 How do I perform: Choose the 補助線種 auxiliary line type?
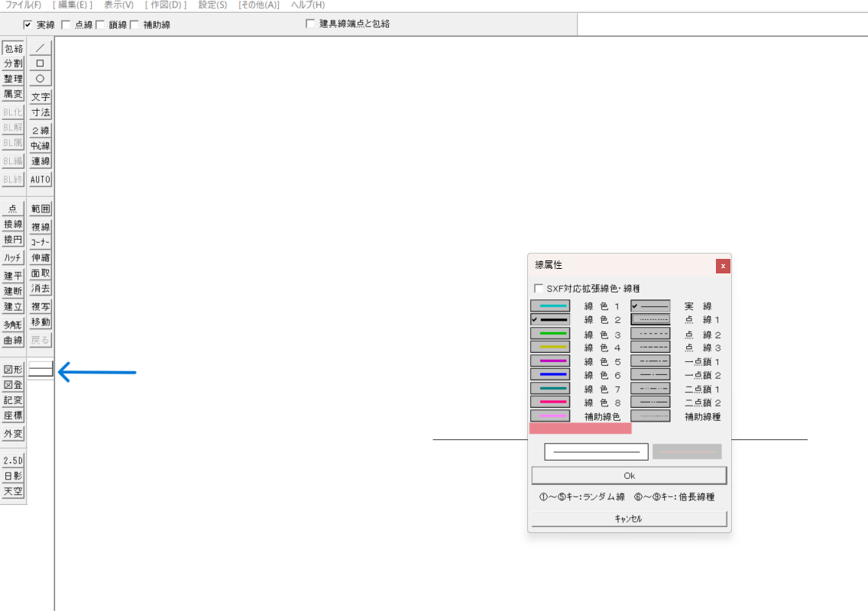(650, 416)
